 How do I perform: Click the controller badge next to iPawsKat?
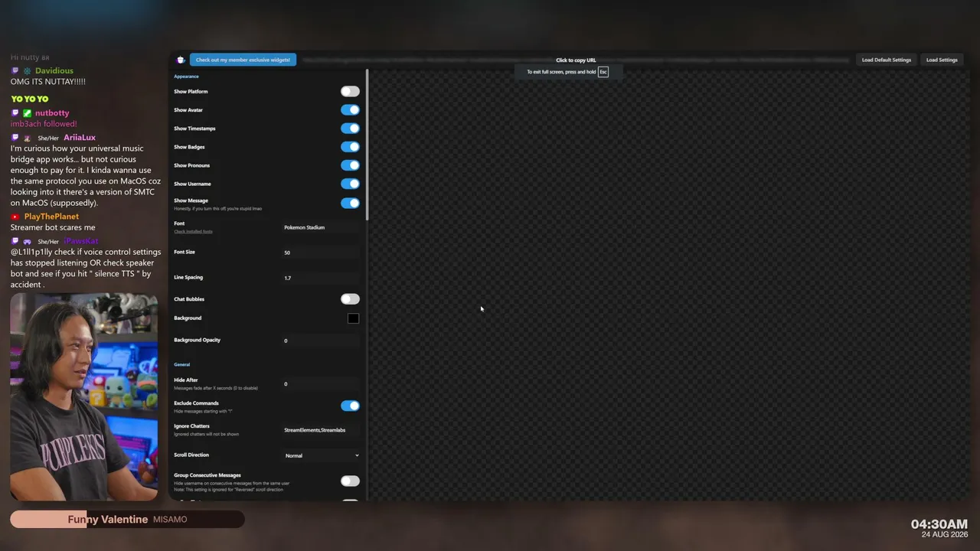[x=27, y=241]
